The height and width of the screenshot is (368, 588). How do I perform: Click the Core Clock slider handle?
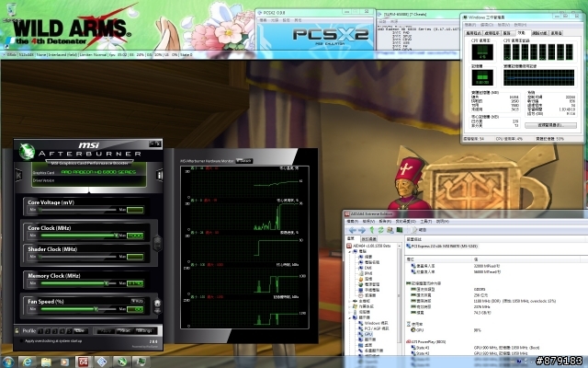[117, 236]
